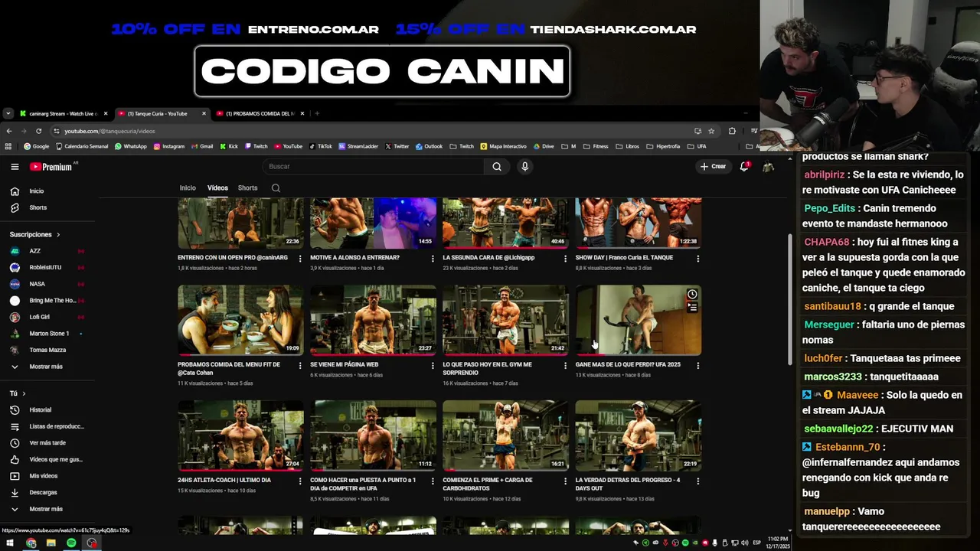Open File Explorer from the taskbar
This screenshot has height=551, width=980.
pyautogui.click(x=51, y=543)
